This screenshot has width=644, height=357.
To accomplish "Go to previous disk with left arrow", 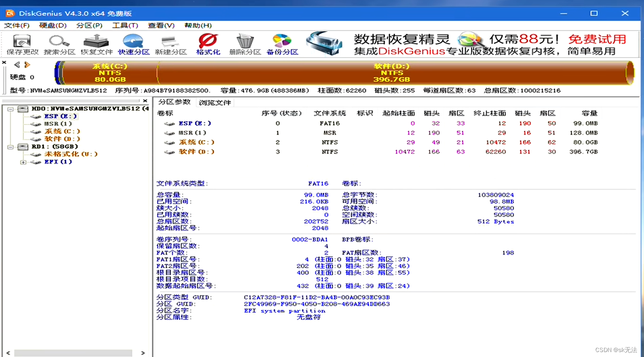I will (17, 65).
